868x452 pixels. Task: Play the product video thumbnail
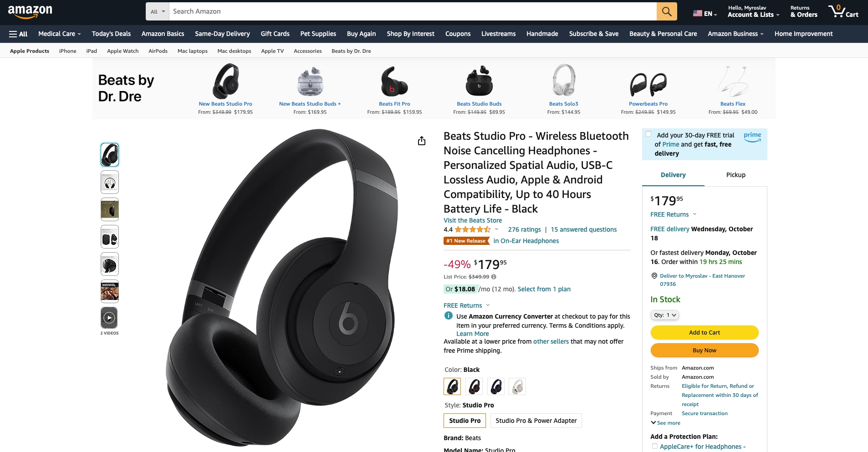click(x=109, y=318)
